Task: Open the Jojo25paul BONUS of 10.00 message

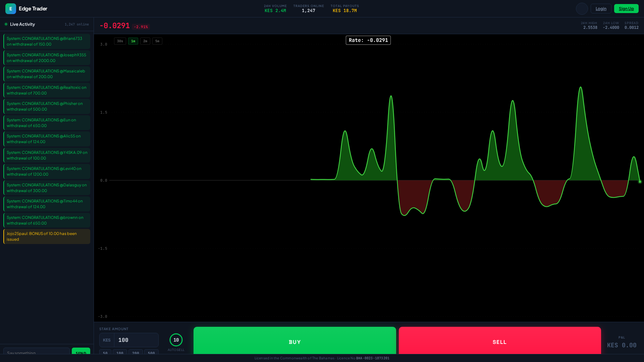Action: (47, 236)
